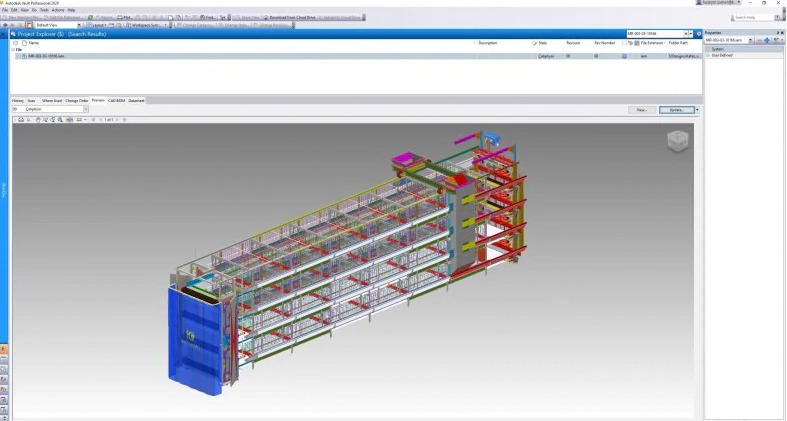The width and height of the screenshot is (787, 421).
Task: Open the Default View dropdown
Action: [79, 25]
